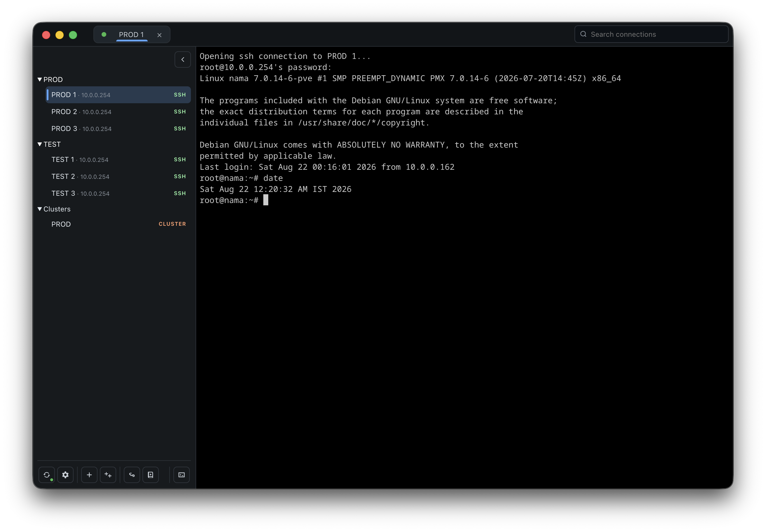766x532 pixels.
Task: Open the playbook script icon
Action: (x=151, y=475)
